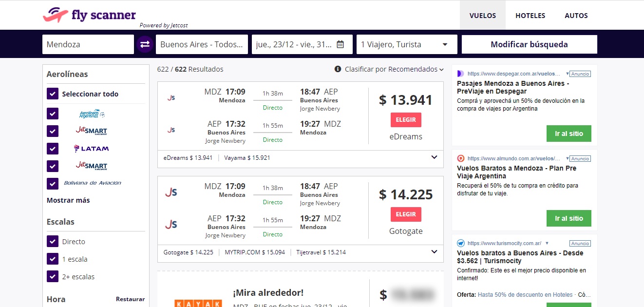This screenshot has width=644, height=307.
Task: Open the Turismocity ad dropdown arrow
Action: pyautogui.click(x=547, y=243)
